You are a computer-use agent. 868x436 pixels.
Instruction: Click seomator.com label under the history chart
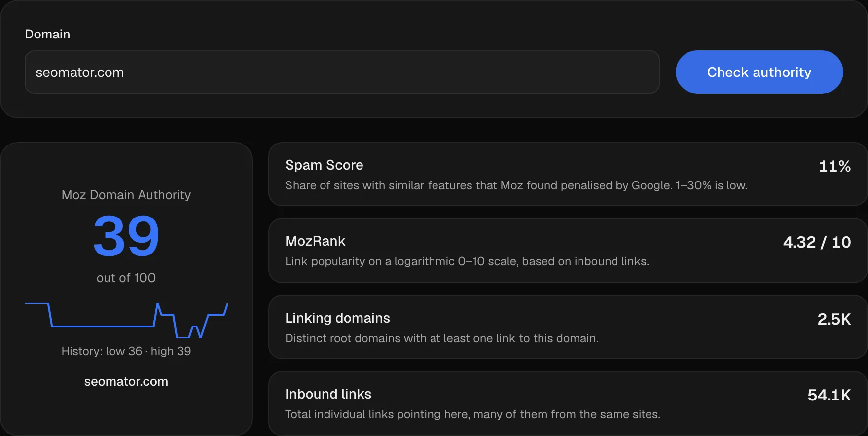126,381
